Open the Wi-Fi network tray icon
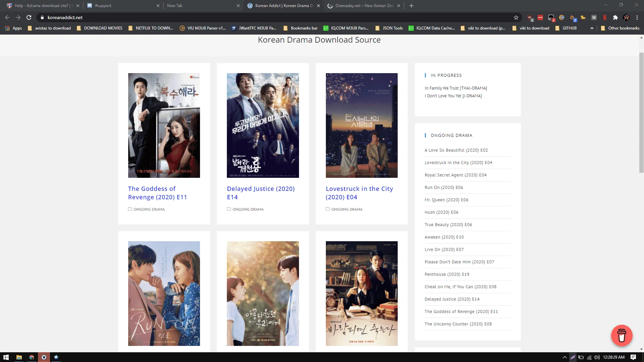This screenshot has height=362, width=644. click(589, 357)
